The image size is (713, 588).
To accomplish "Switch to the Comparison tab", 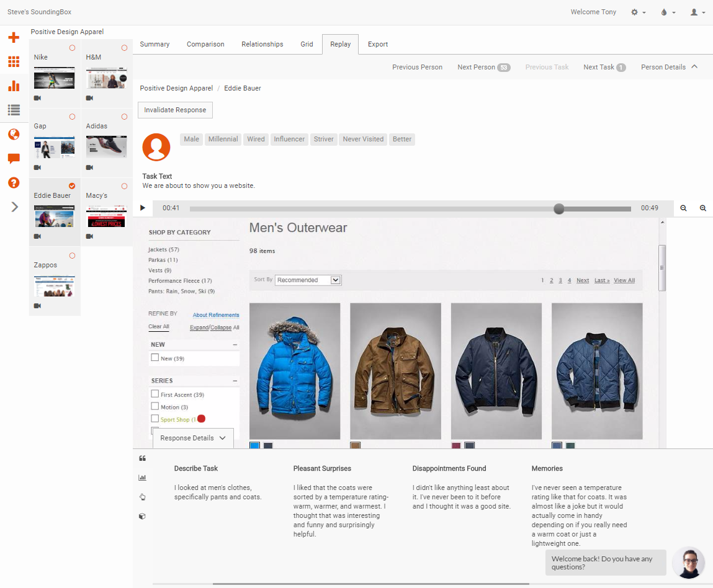I will [x=205, y=44].
